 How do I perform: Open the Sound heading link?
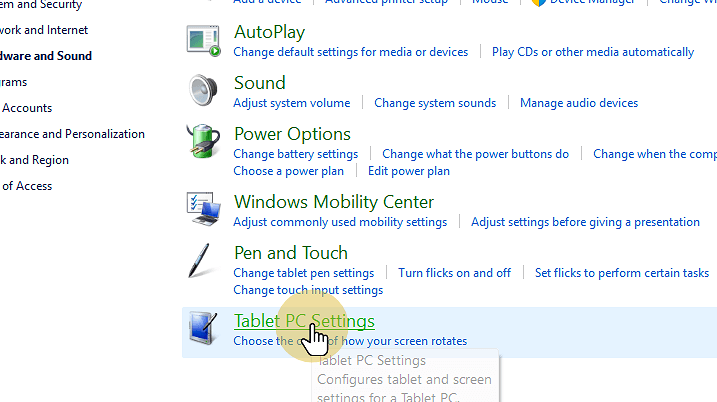[259, 83]
